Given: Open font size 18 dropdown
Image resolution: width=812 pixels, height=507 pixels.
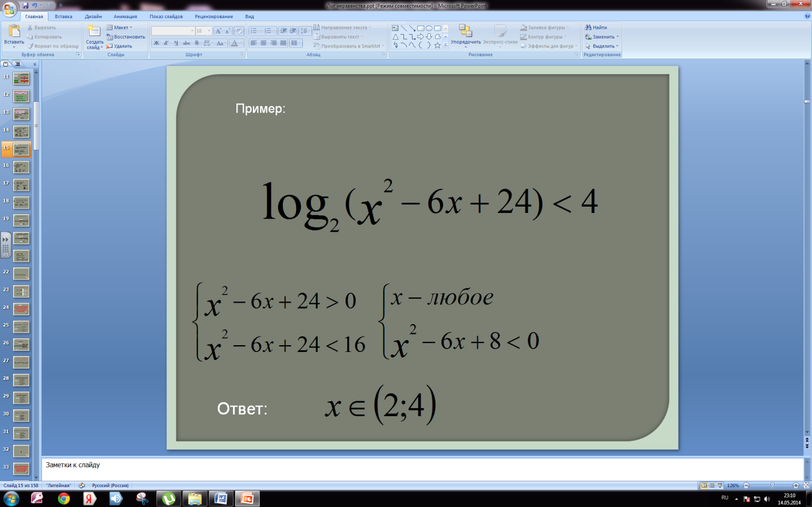Looking at the screenshot, I should [x=203, y=31].
